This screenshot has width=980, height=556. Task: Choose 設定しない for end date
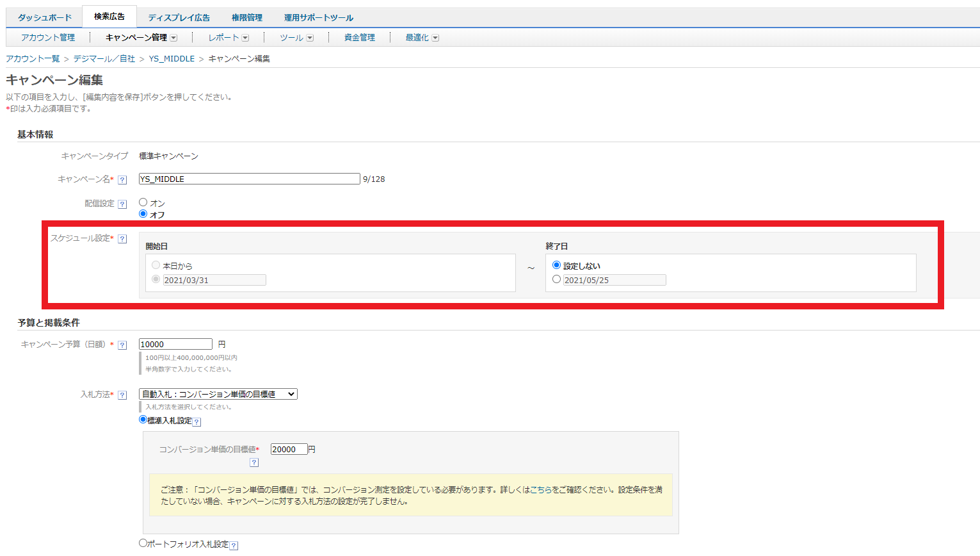pyautogui.click(x=556, y=265)
